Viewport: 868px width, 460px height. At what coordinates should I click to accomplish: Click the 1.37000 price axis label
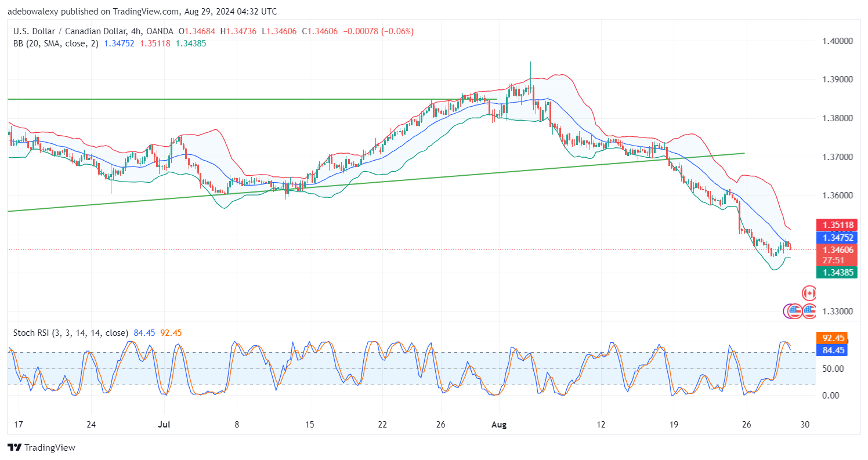click(x=838, y=157)
